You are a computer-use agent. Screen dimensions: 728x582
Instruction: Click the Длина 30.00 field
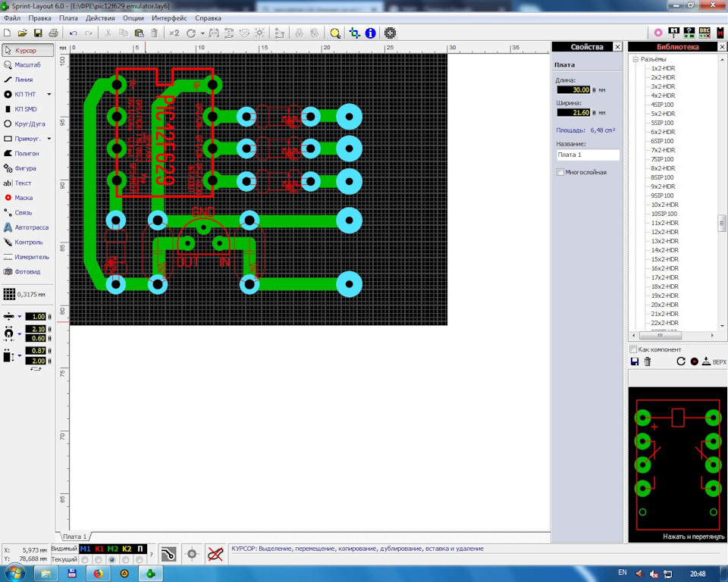tap(573, 89)
